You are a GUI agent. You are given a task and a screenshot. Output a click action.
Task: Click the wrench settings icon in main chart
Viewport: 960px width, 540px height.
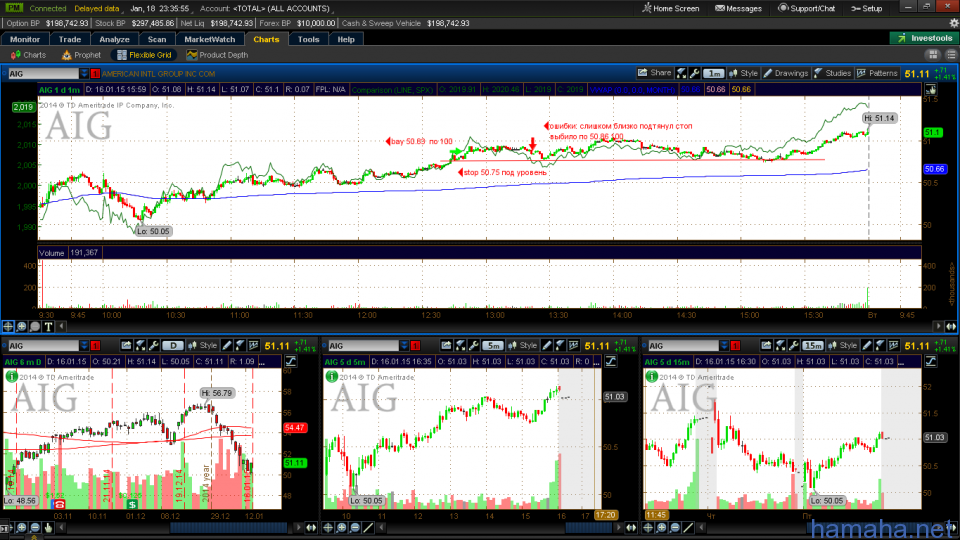coord(695,73)
